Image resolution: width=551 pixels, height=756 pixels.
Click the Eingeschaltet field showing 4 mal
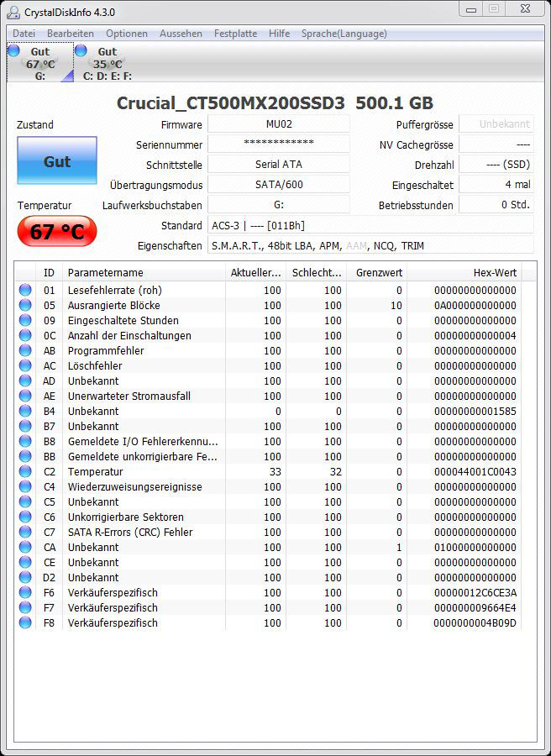496,185
